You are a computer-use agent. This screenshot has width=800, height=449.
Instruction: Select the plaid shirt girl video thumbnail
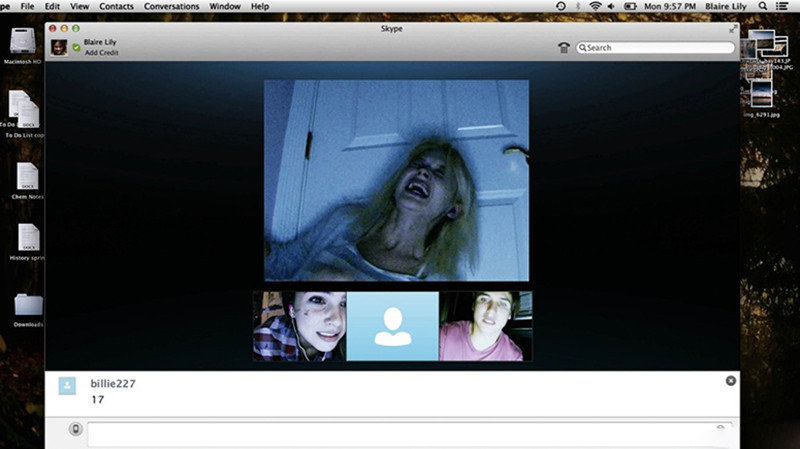click(x=299, y=326)
